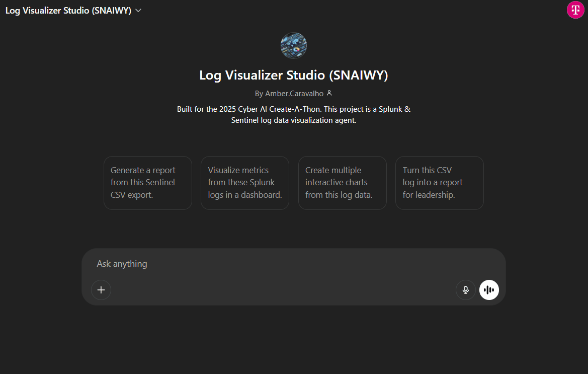This screenshot has height=374, width=588.
Task: Choose 'Visualize metrics from these Splunk logs' prompt
Action: tap(245, 183)
